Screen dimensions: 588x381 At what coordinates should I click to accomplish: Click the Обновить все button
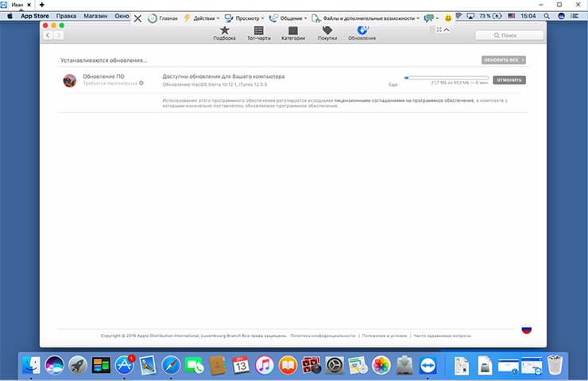pyautogui.click(x=501, y=60)
